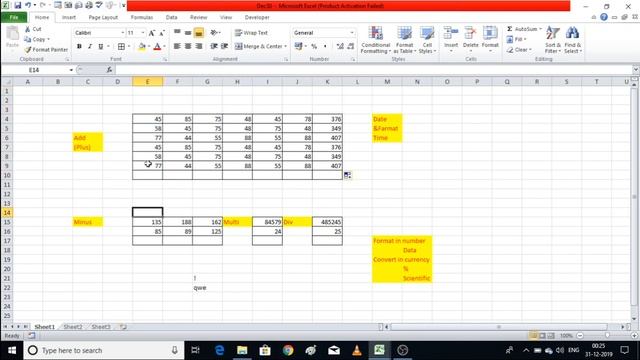Click the Borders icon
640x360 pixels.
121,47
